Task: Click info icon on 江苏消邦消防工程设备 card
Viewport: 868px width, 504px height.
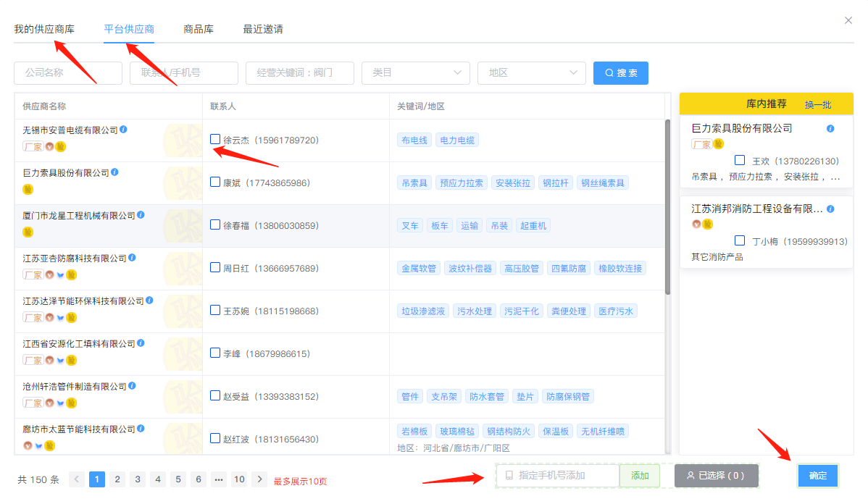Action: pyautogui.click(x=830, y=209)
